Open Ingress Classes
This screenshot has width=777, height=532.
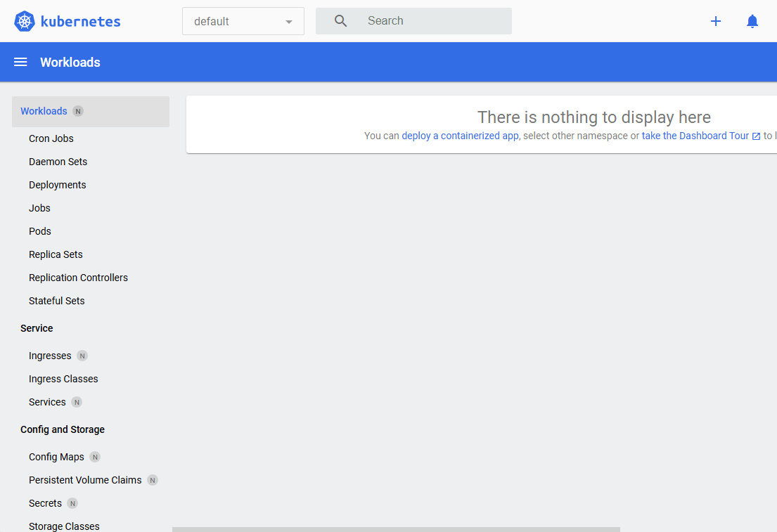pos(63,379)
